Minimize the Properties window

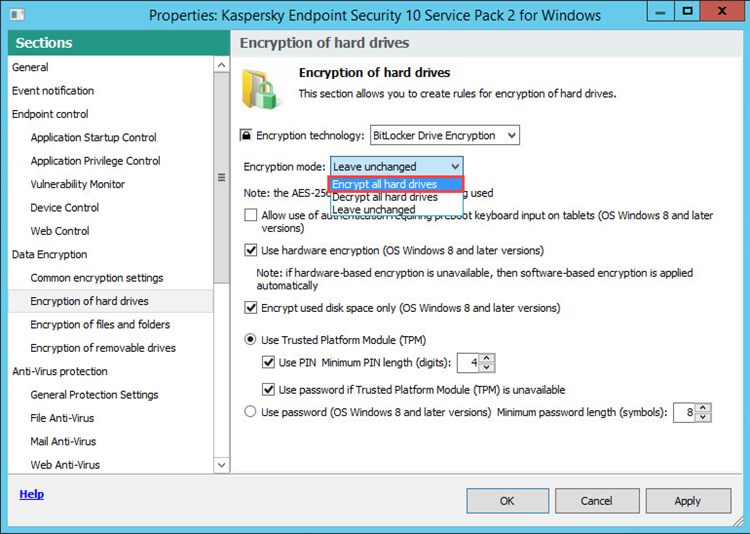661,11
